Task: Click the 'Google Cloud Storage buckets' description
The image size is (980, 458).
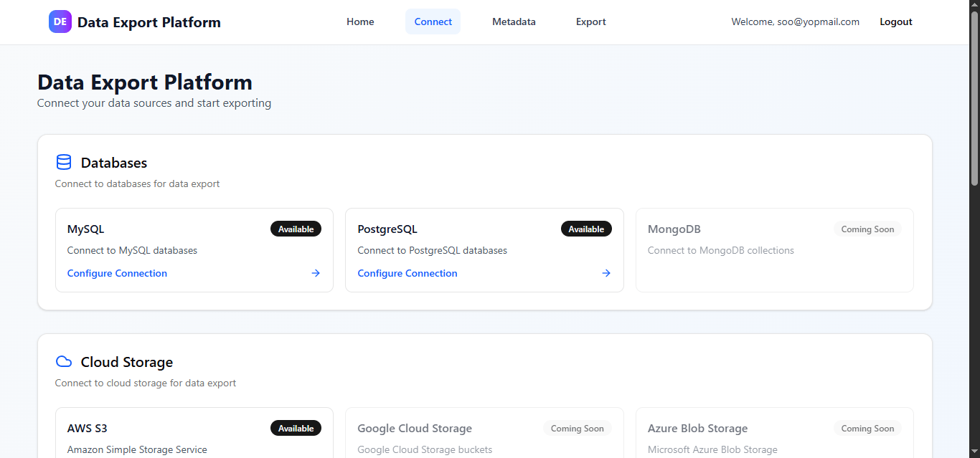Action: click(425, 449)
